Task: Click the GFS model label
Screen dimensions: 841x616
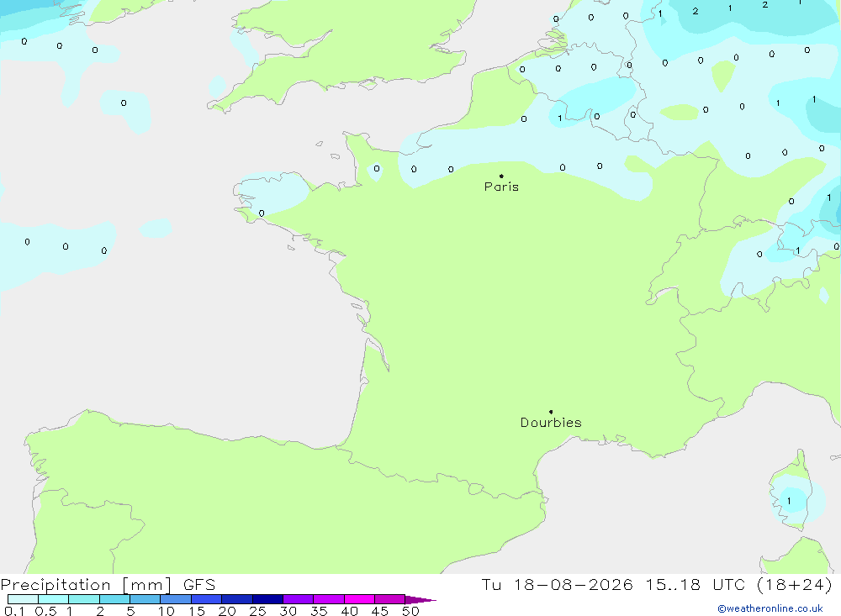Action: click(x=199, y=585)
